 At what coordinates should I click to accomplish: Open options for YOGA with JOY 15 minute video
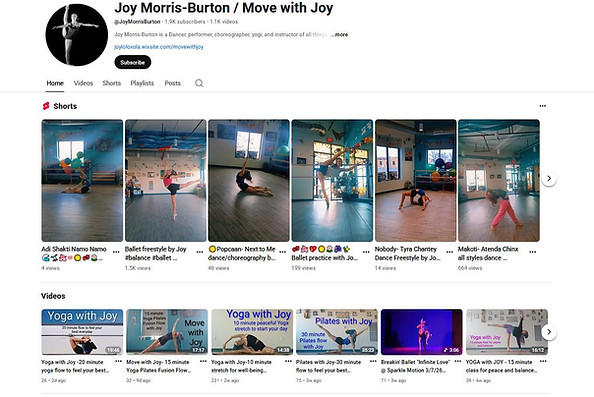(543, 361)
